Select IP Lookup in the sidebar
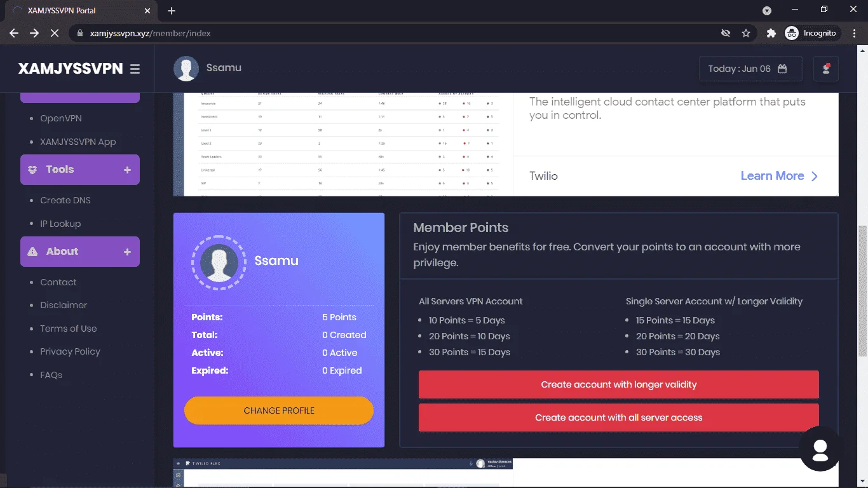The width and height of the screenshot is (868, 488). [60, 224]
